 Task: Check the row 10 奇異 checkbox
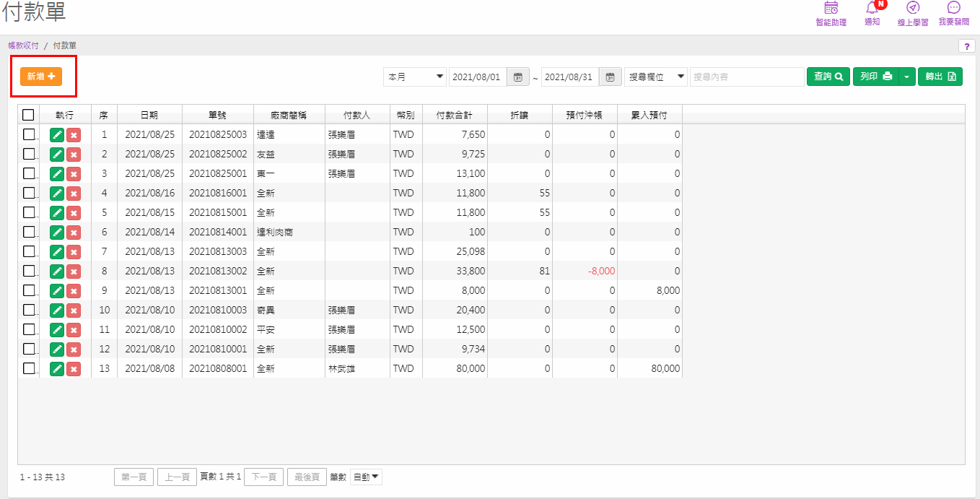pyautogui.click(x=29, y=310)
